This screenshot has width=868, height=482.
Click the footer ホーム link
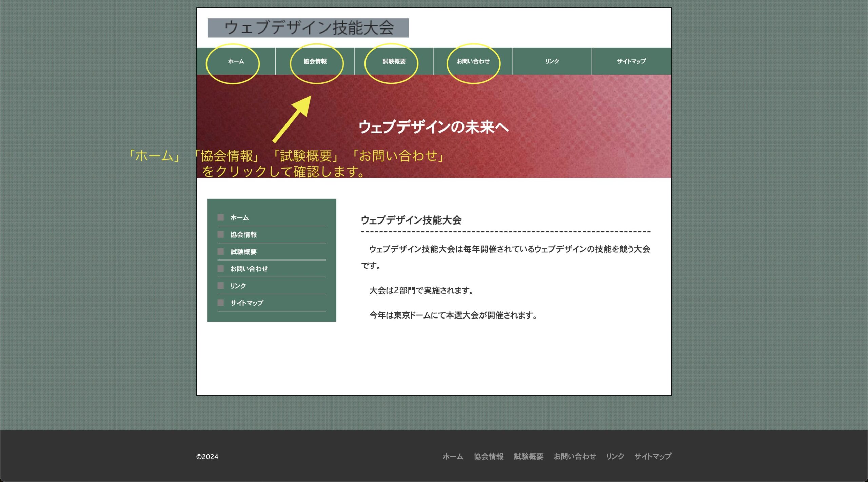453,457
